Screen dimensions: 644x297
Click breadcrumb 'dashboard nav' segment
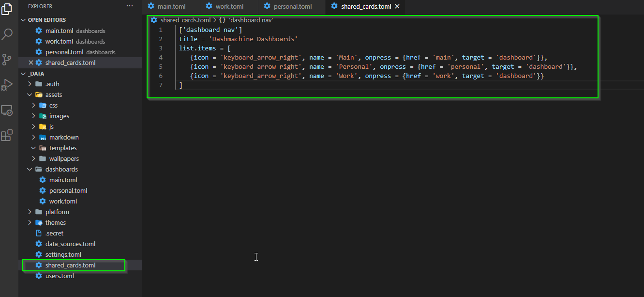[x=251, y=20]
